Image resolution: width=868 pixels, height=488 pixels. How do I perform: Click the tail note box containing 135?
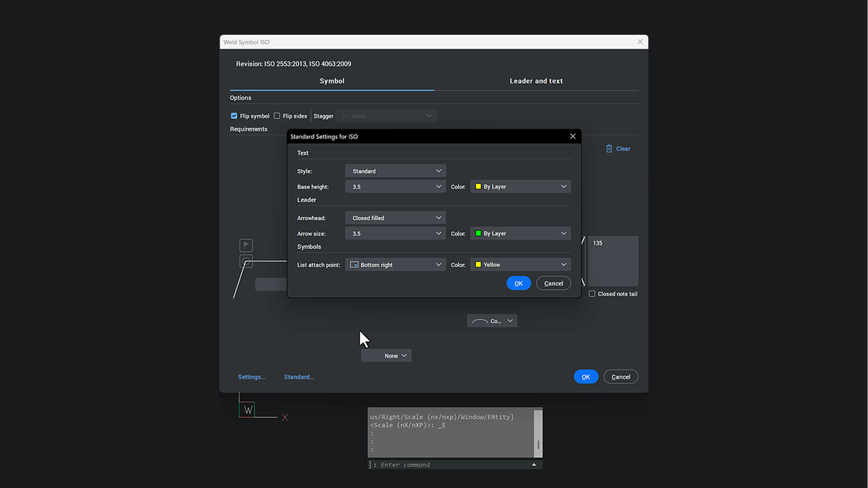(x=613, y=261)
